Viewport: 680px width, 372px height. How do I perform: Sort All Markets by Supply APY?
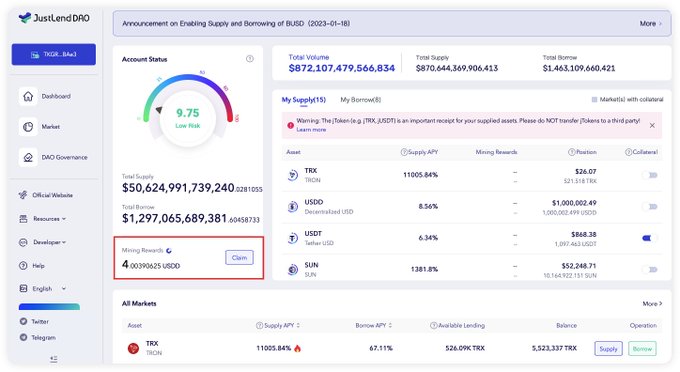pos(298,325)
